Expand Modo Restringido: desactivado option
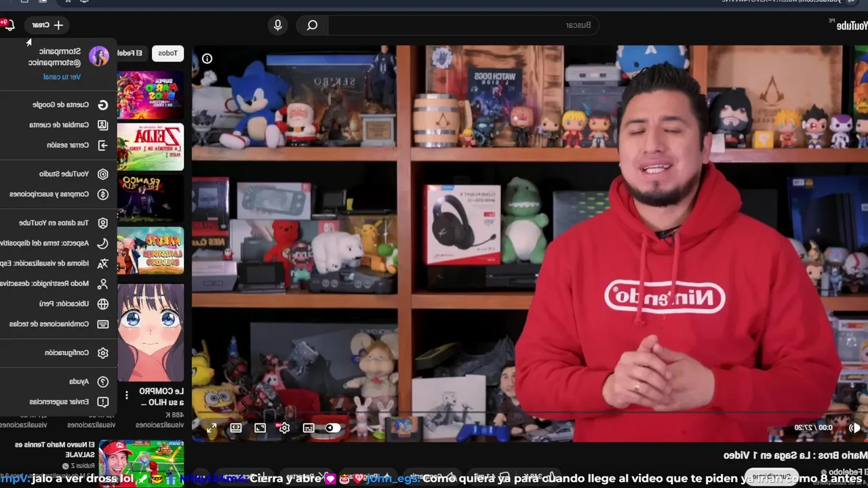Screen dimensions: 868x488 click(x=58, y=283)
